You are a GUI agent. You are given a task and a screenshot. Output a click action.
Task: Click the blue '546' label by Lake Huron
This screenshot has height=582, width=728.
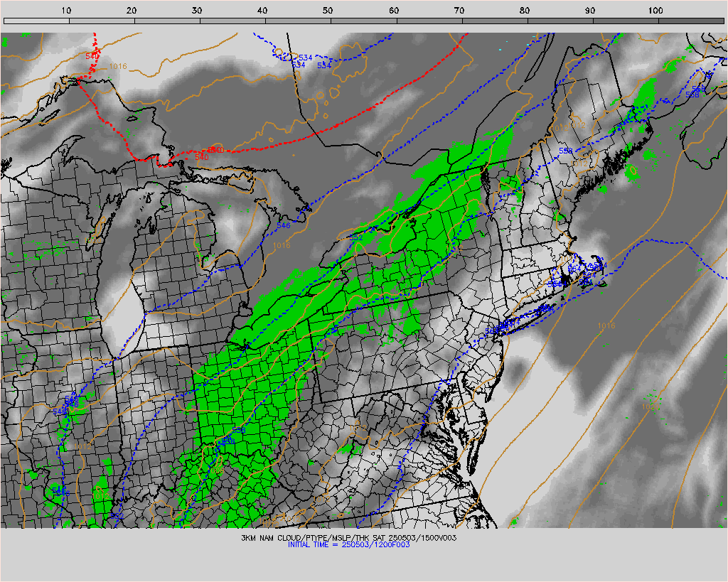(283, 225)
